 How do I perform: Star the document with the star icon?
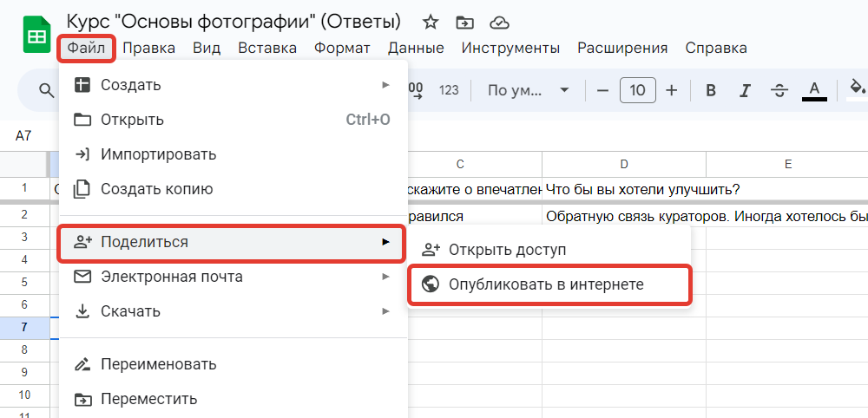point(431,23)
